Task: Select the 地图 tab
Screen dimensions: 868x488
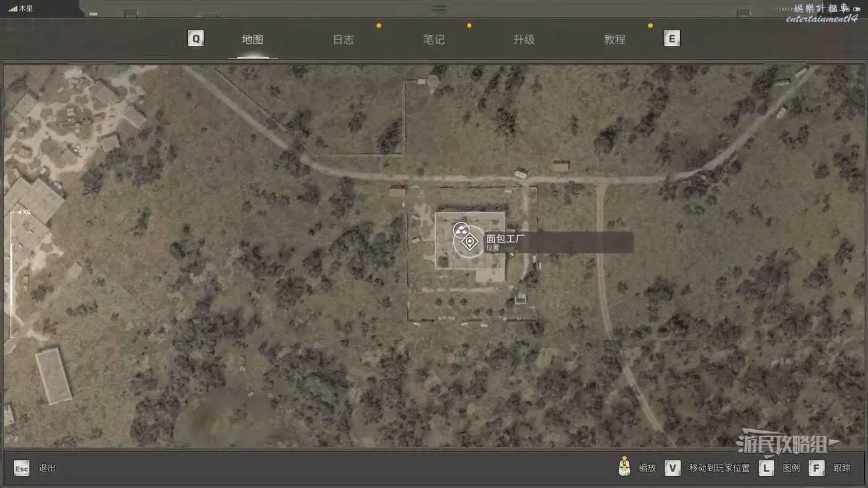Action: click(252, 40)
